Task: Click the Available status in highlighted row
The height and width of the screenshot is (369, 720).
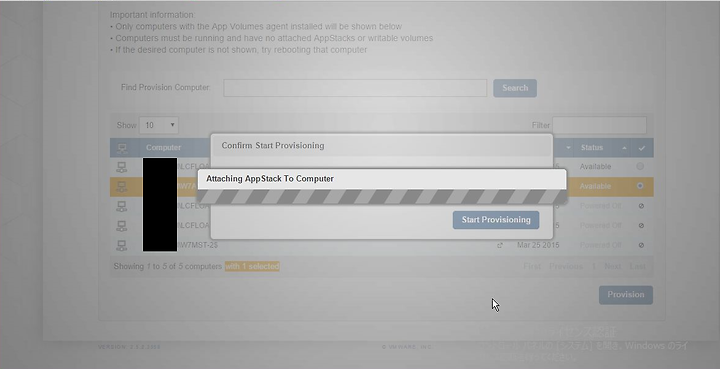Action: (595, 186)
